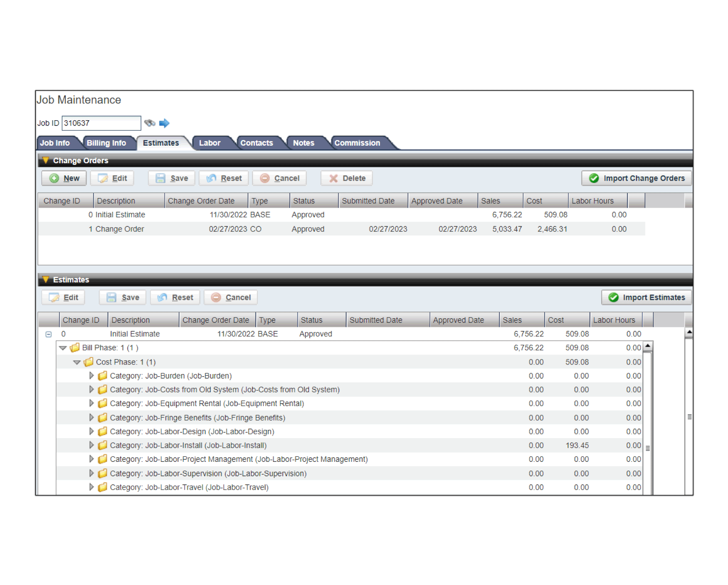Switch to the Billing Info tab
Image resolution: width=728 pixels, height=585 pixels.
[x=106, y=143]
